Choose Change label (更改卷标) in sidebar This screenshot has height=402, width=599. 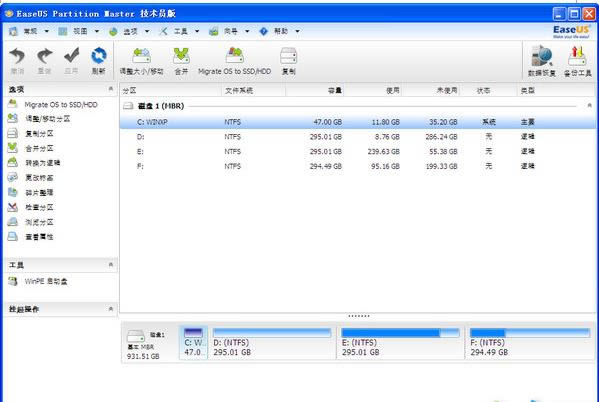tap(31, 178)
